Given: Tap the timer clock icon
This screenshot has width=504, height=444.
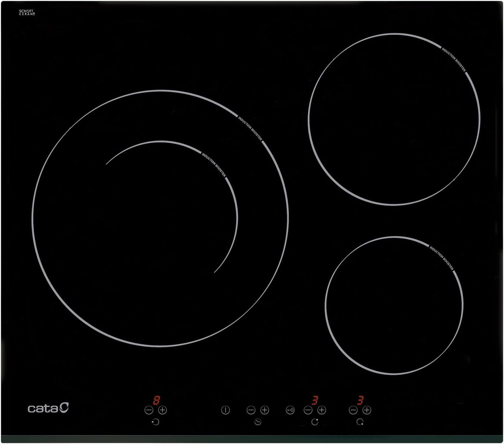Looking at the screenshot, I should point(258,422).
